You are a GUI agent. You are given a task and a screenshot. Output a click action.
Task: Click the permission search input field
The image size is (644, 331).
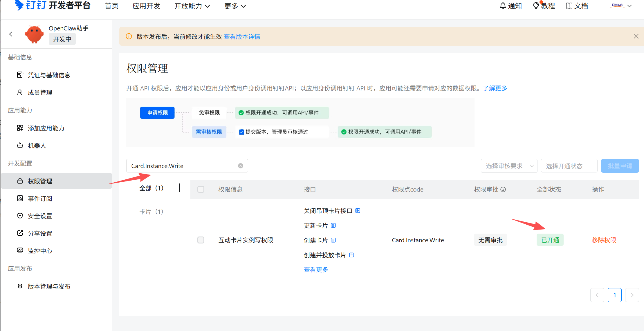click(187, 166)
